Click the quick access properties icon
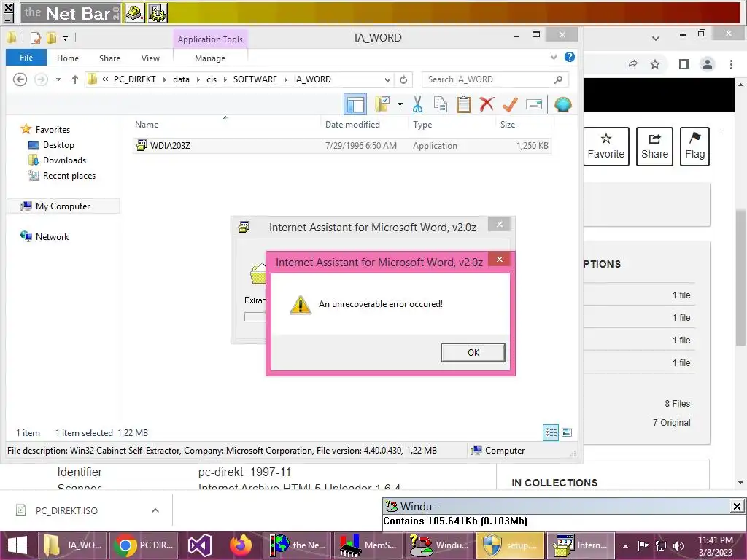 [x=35, y=38]
